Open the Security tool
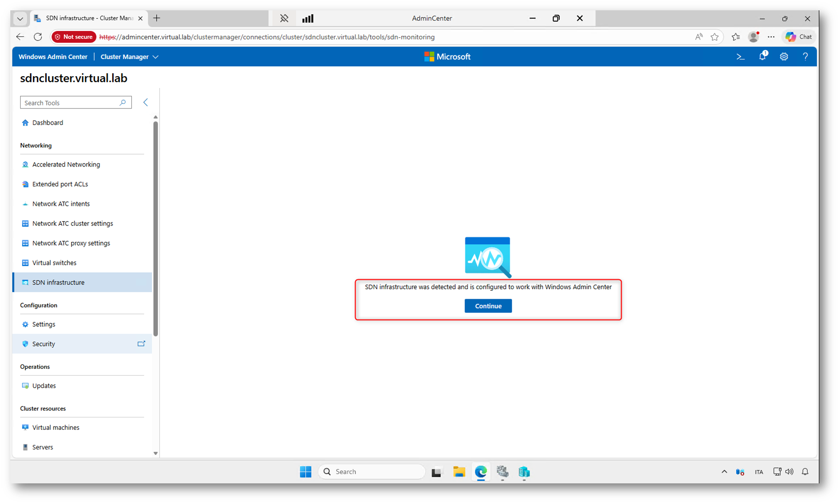This screenshot has height=504, width=840. (x=82, y=344)
